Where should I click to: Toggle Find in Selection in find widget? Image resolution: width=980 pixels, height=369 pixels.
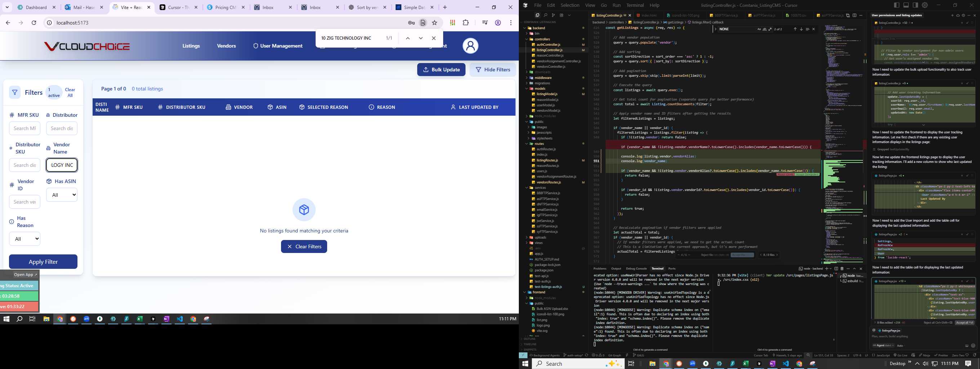807,29
